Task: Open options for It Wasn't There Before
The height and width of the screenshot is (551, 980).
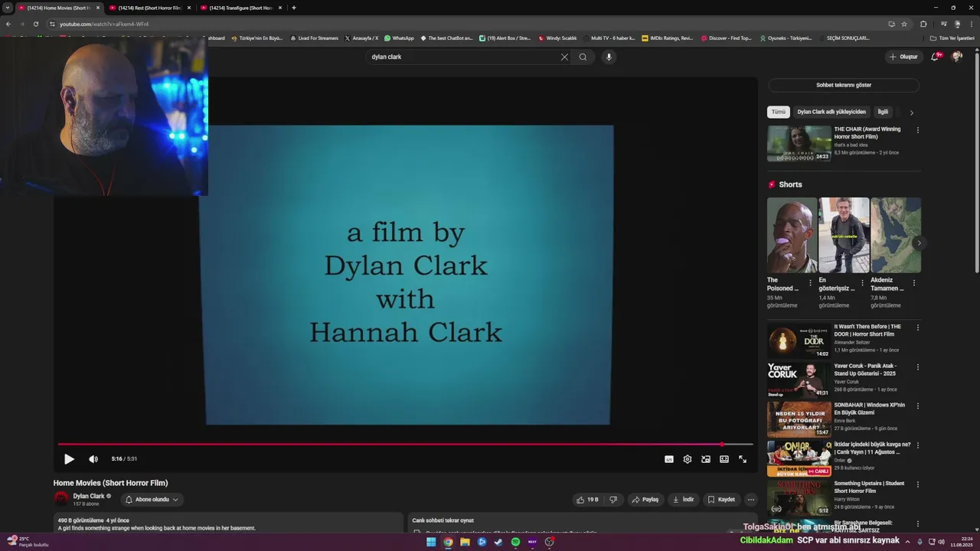Action: click(918, 328)
